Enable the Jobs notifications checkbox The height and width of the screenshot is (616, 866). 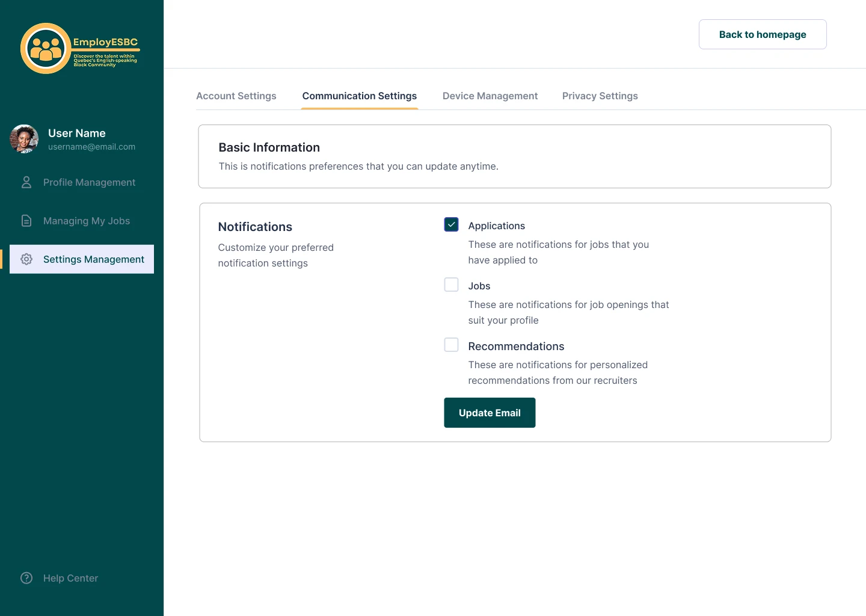451,285
